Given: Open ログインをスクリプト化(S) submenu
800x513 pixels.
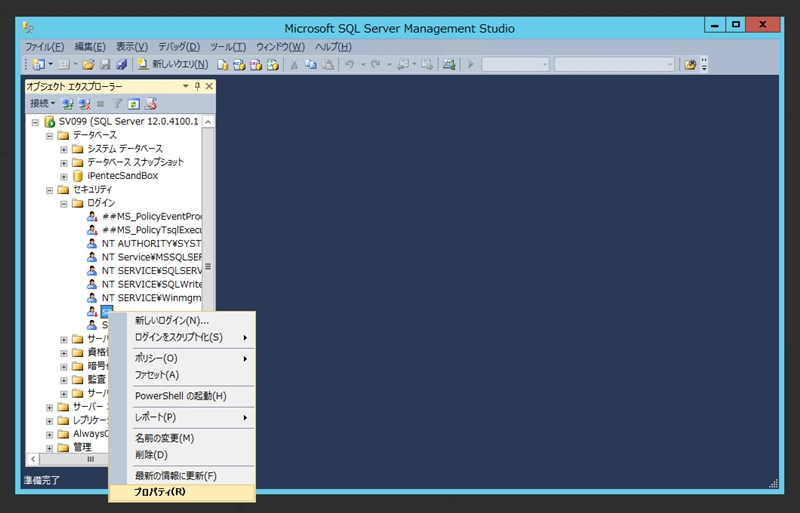Looking at the screenshot, I should coord(182,337).
